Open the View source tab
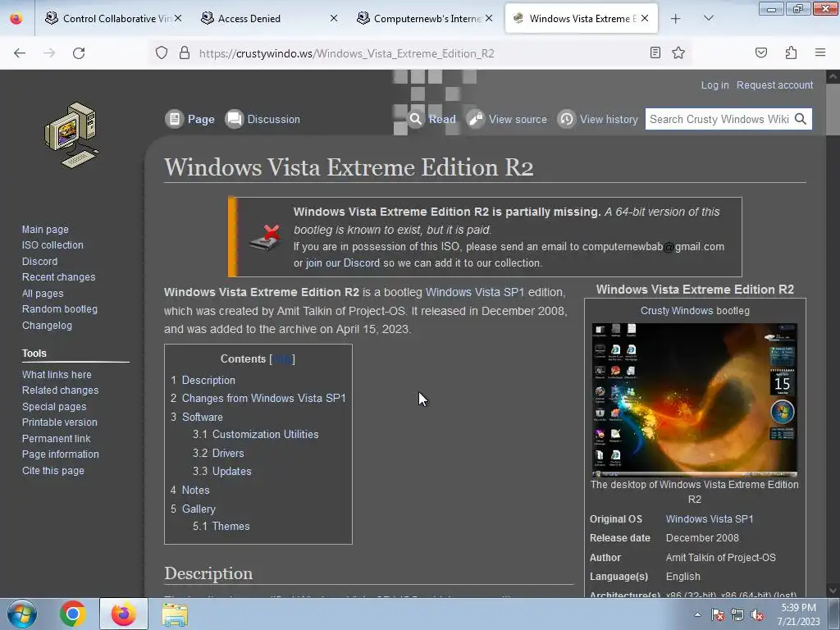 click(x=507, y=119)
